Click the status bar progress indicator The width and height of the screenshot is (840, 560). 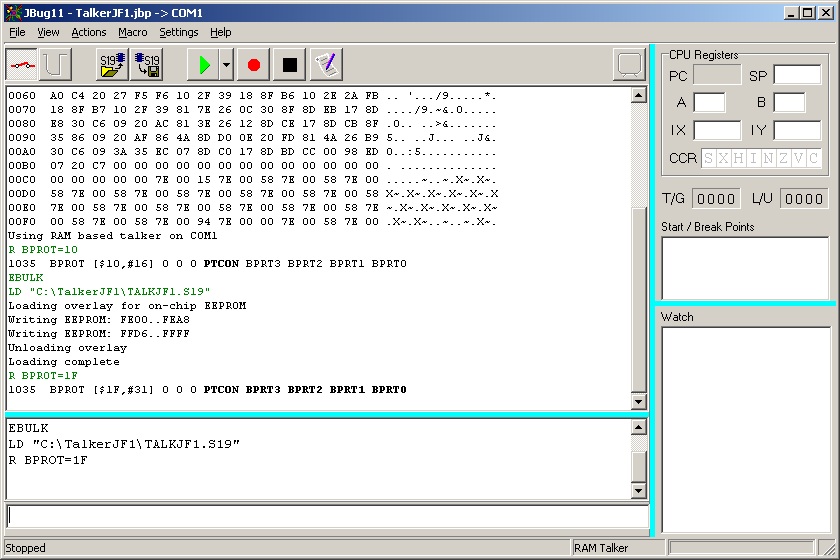tap(741, 547)
